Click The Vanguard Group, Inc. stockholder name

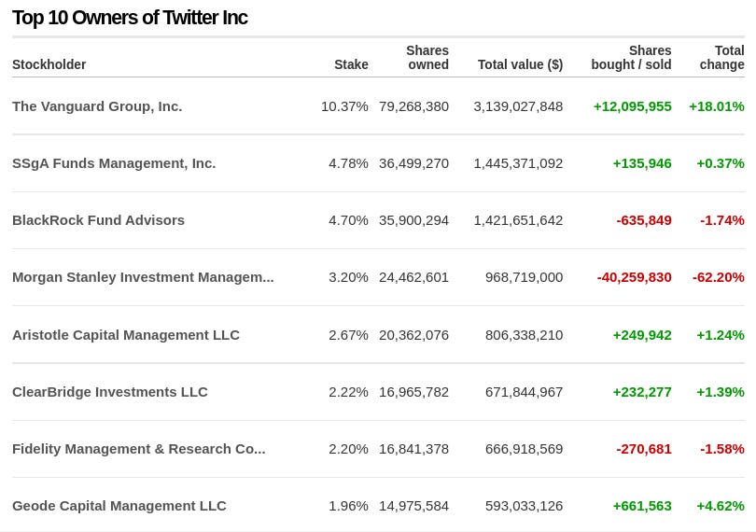(97, 106)
